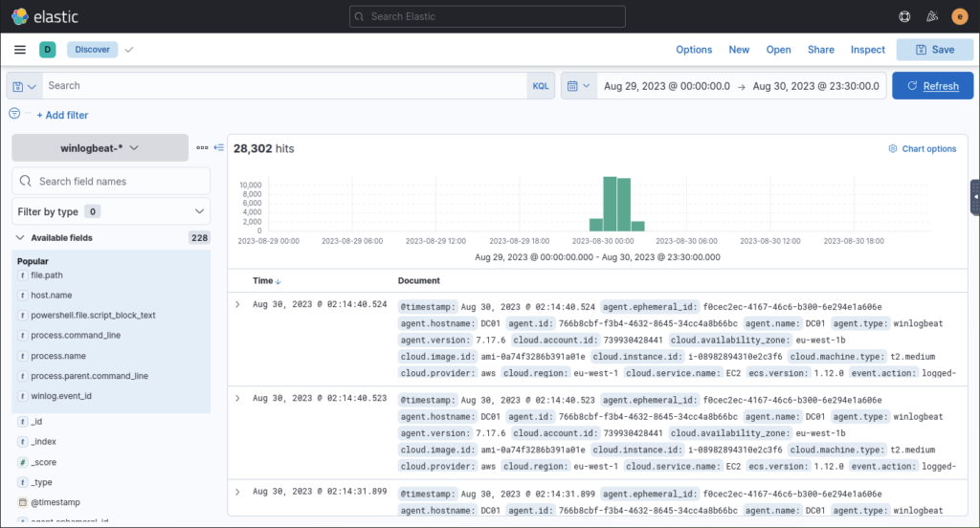Set end date Aug 30, 2023
The image size is (980, 528).
point(815,86)
